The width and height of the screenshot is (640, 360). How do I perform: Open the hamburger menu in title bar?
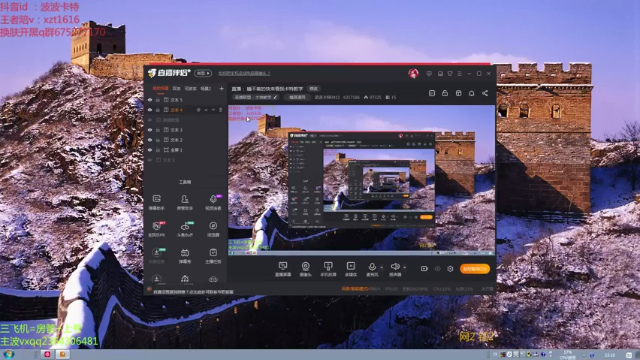tap(460, 73)
